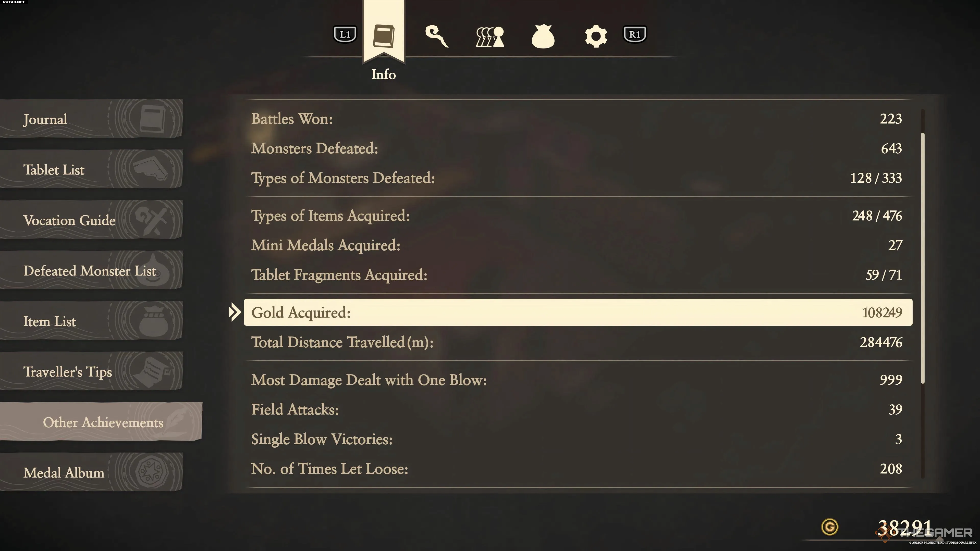980x551 pixels.
Task: Open the item bag tab icon
Action: [x=543, y=36]
